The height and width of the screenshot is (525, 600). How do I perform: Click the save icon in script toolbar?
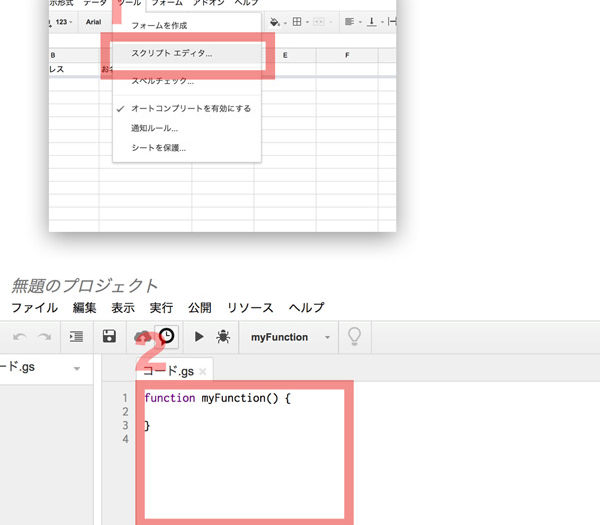click(110, 337)
